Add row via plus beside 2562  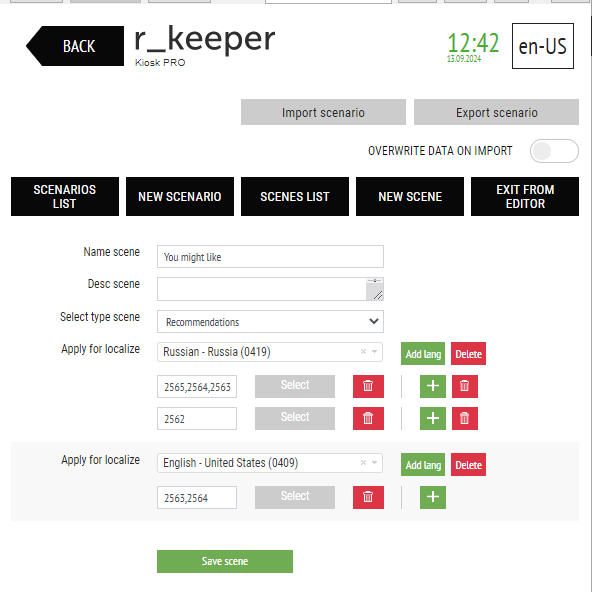(x=433, y=418)
